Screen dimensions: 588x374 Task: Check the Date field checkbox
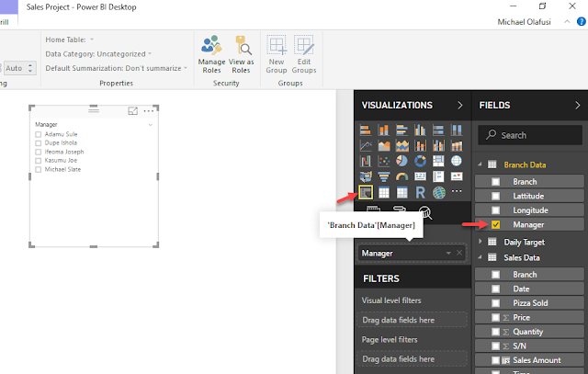[495, 289]
